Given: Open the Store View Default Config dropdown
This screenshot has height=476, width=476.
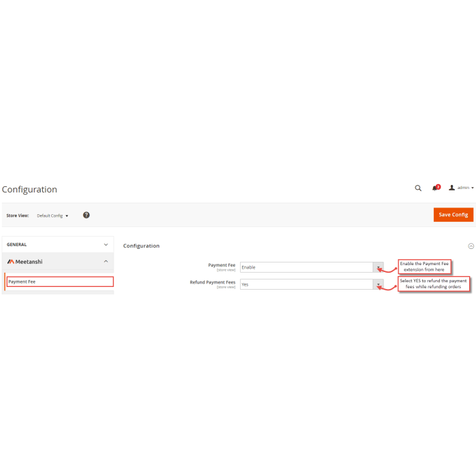Looking at the screenshot, I should pyautogui.click(x=52, y=216).
